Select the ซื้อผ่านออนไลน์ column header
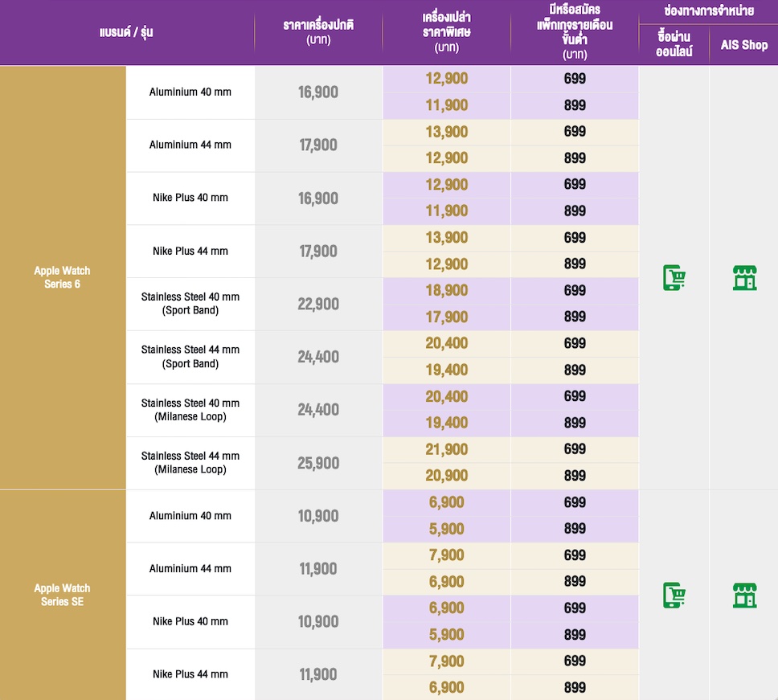Viewport: 778px width, 700px height. 674,45
